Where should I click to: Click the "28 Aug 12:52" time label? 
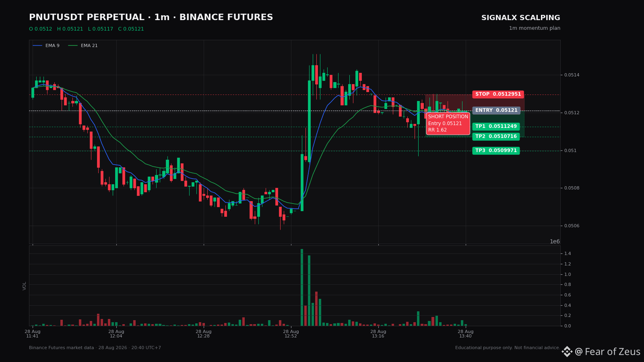(291, 334)
